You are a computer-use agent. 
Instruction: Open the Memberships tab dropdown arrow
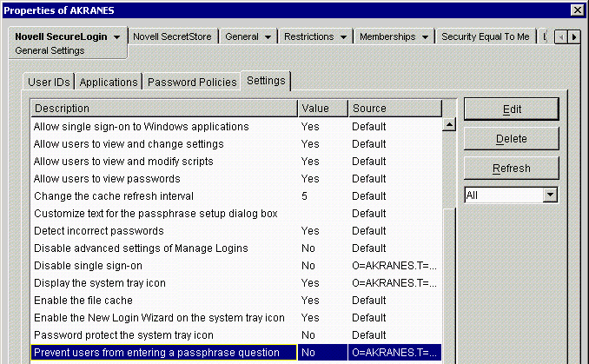pos(425,37)
